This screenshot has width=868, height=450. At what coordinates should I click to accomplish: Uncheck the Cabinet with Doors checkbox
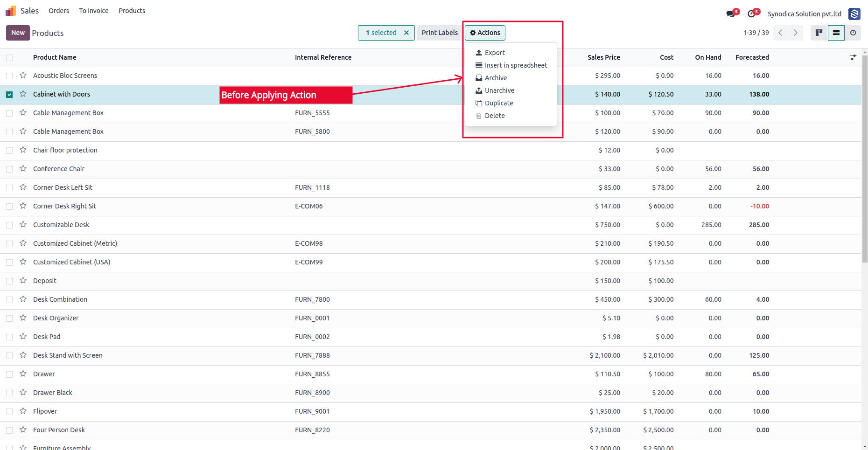9,94
